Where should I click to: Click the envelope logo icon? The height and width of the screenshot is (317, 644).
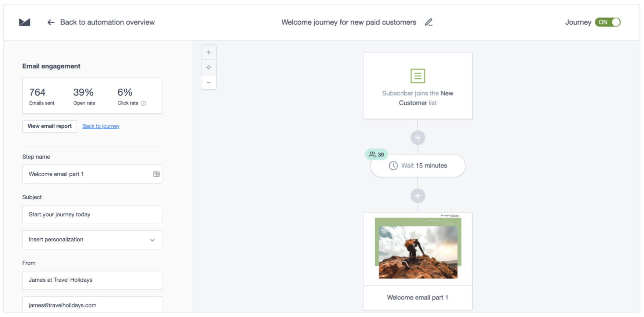coord(25,22)
